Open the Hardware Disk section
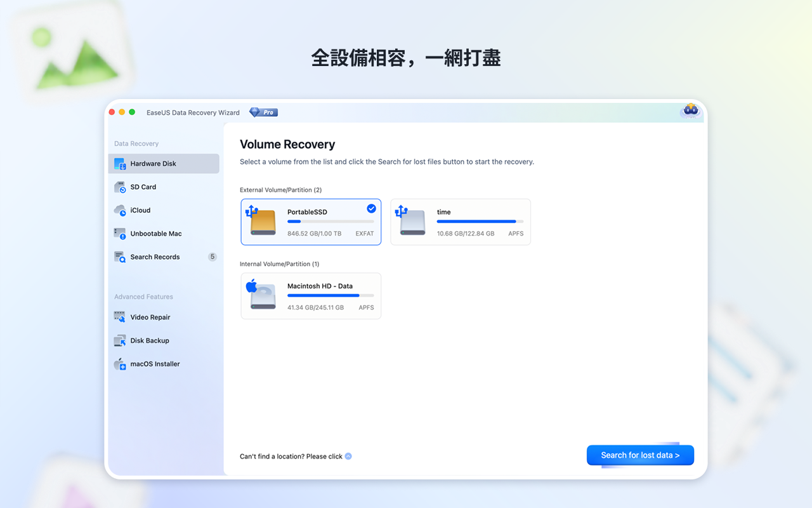Viewport: 812px width, 508px height. [164, 164]
